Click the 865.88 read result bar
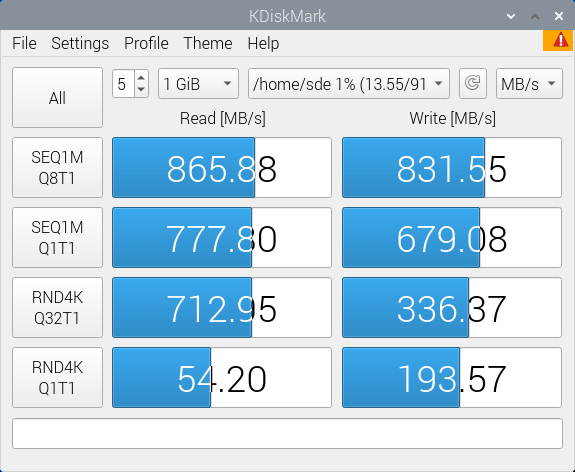 [x=222, y=168]
